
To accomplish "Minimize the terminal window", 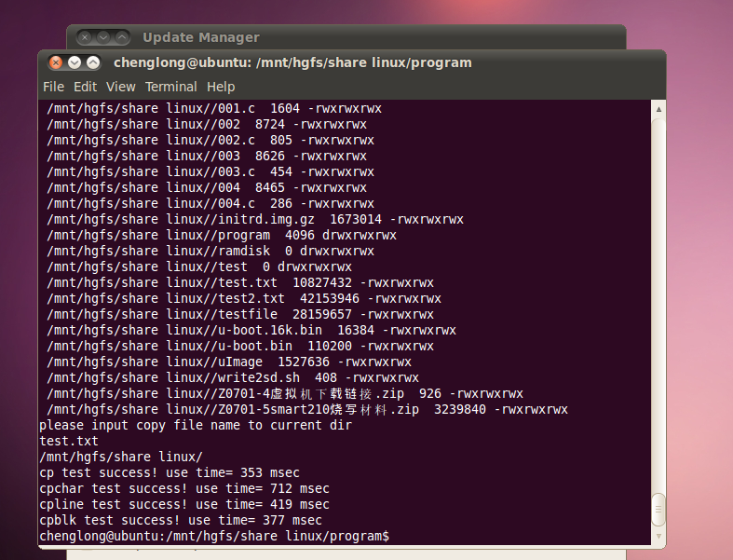I will [x=75, y=62].
